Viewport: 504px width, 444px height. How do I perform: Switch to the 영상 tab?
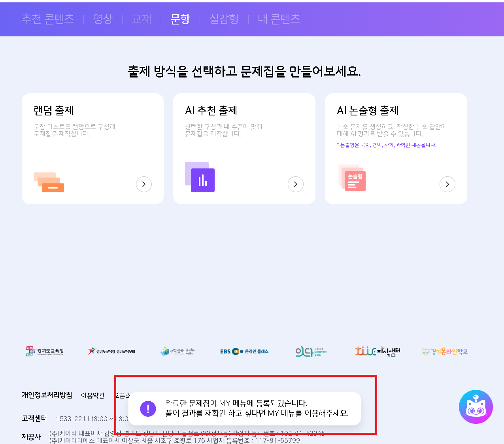pyautogui.click(x=103, y=19)
